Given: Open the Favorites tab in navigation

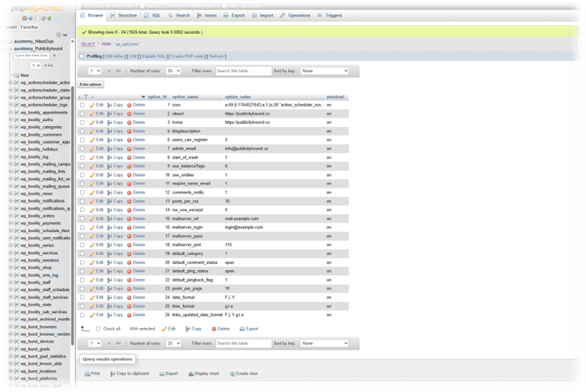Looking at the screenshot, I should (29, 27).
